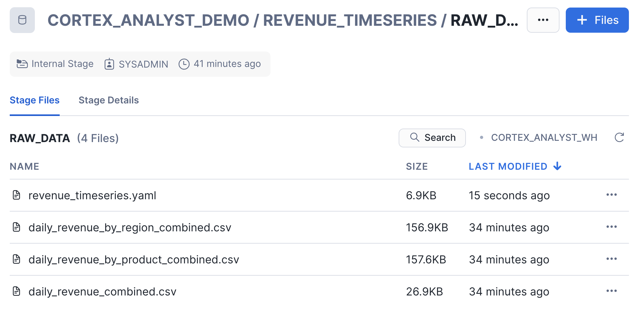Screen dimensions: 644x325
Task: Sort files by Size column header
Action: 417,166
